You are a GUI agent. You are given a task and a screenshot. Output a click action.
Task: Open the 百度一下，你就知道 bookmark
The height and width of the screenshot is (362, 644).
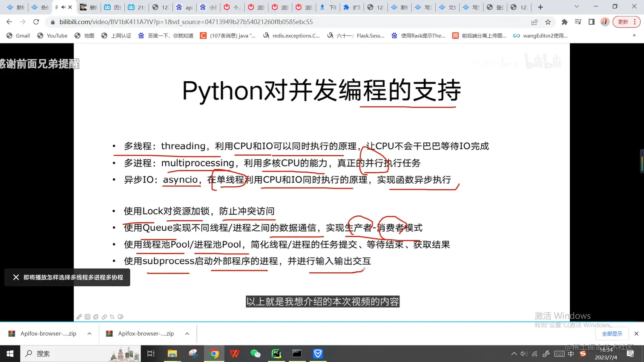click(x=166, y=36)
